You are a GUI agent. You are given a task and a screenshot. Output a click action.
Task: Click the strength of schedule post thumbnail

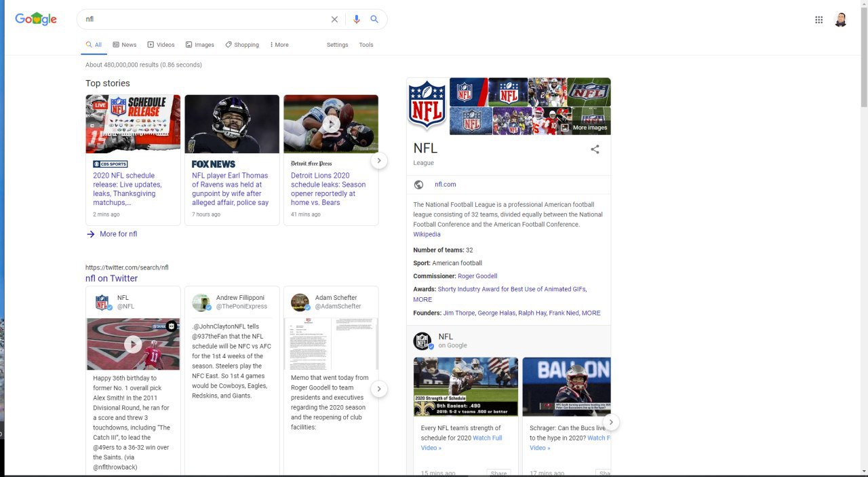click(466, 387)
